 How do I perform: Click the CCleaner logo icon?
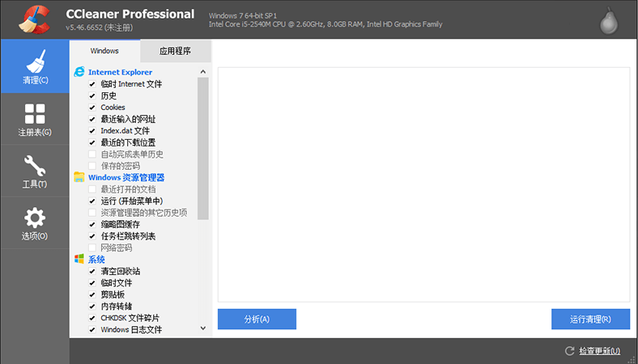coord(35,19)
